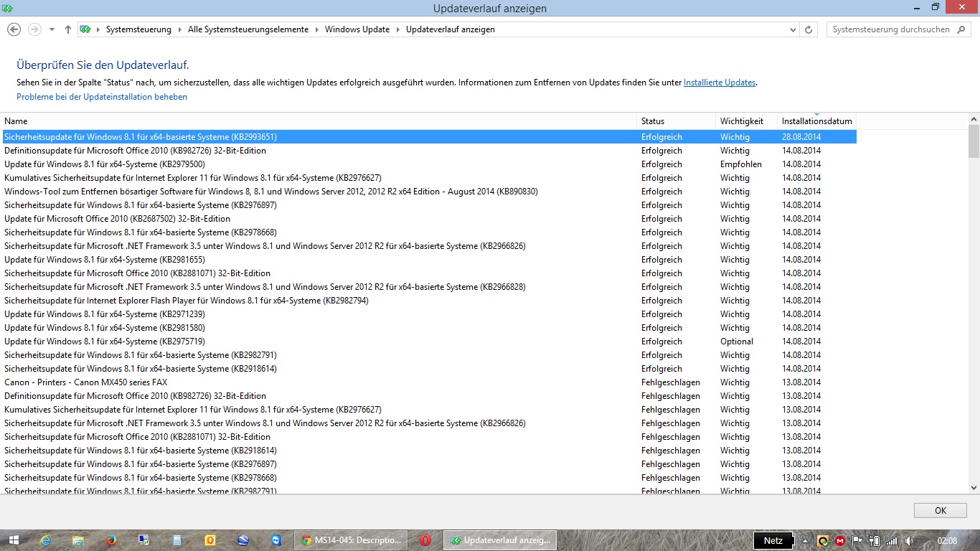Image resolution: width=980 pixels, height=551 pixels.
Task: Open the remote desktop taskbar icon
Action: coord(144,540)
